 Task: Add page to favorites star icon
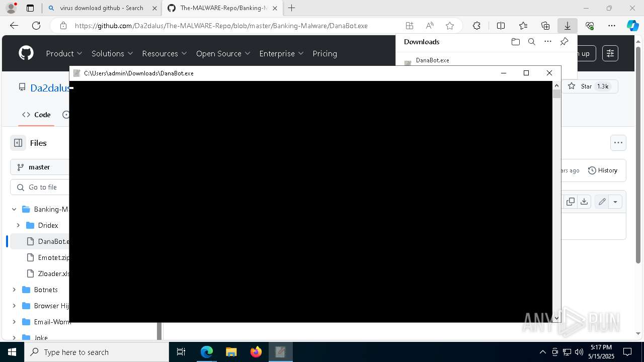tap(450, 26)
